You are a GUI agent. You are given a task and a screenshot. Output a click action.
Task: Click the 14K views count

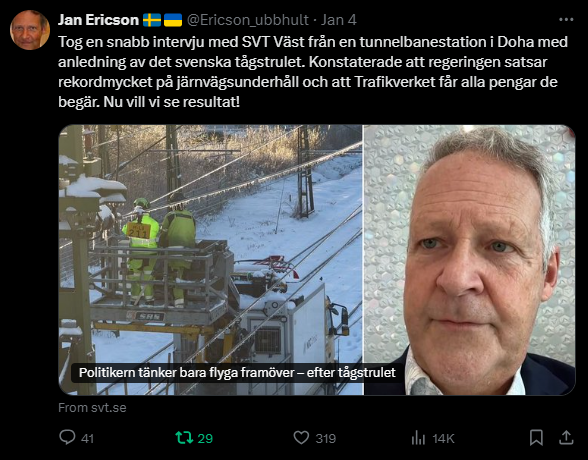443,438
